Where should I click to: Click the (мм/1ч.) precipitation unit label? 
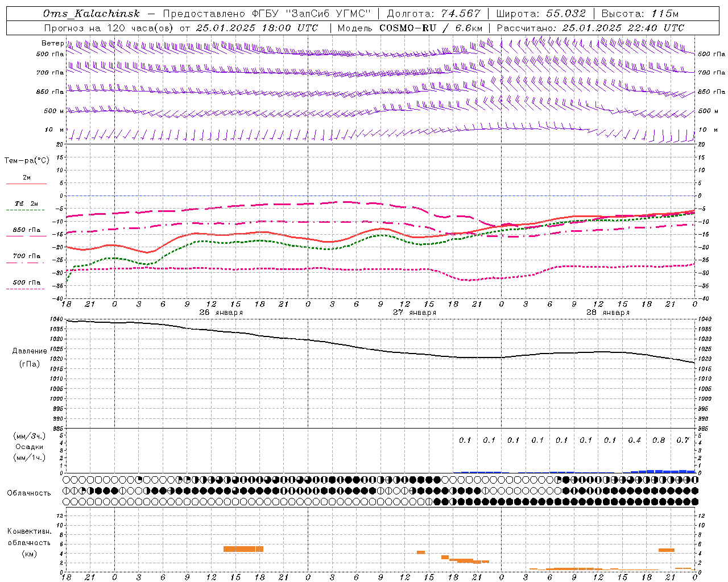(30, 458)
